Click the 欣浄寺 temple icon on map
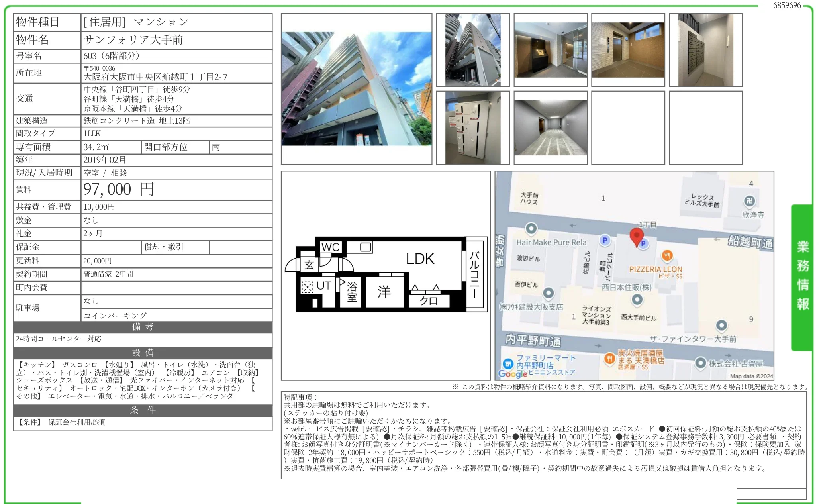Viewport: 819px width, 504px height. 749,201
